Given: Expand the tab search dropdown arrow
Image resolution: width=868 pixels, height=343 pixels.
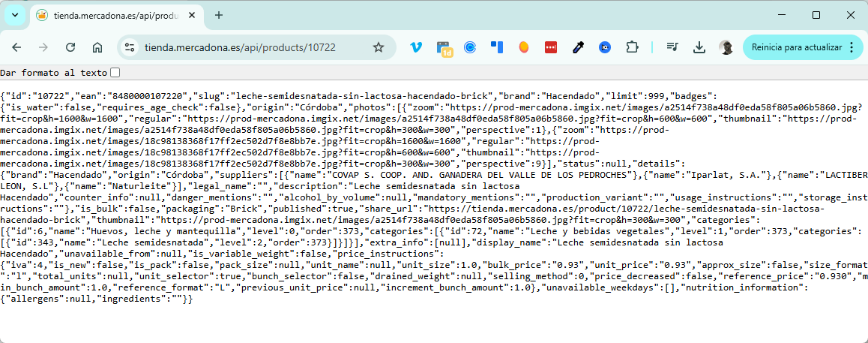Looking at the screenshot, I should pyautogui.click(x=15, y=15).
